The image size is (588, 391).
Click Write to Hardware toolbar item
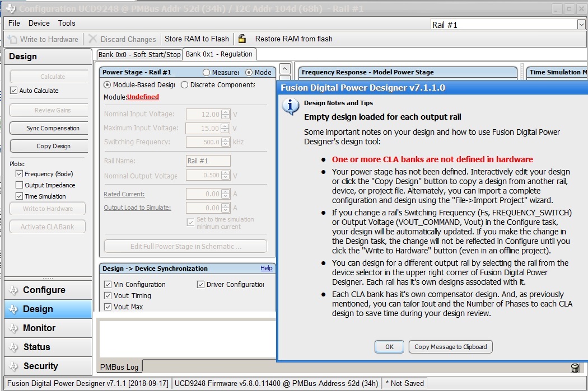tap(44, 39)
